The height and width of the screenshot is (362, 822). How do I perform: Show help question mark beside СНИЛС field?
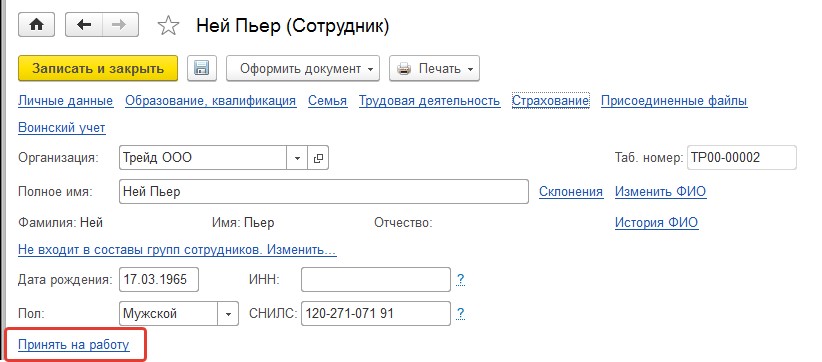(x=460, y=314)
